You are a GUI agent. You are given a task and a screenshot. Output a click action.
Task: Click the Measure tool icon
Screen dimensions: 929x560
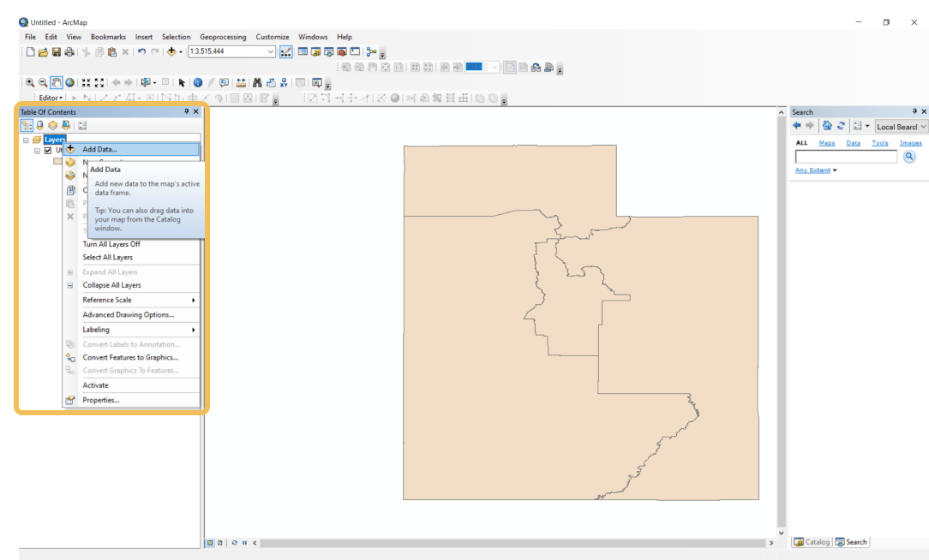click(241, 83)
